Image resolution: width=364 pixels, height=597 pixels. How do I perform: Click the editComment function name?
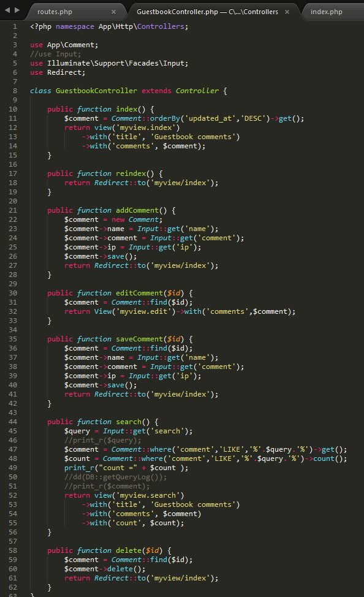pos(139,293)
